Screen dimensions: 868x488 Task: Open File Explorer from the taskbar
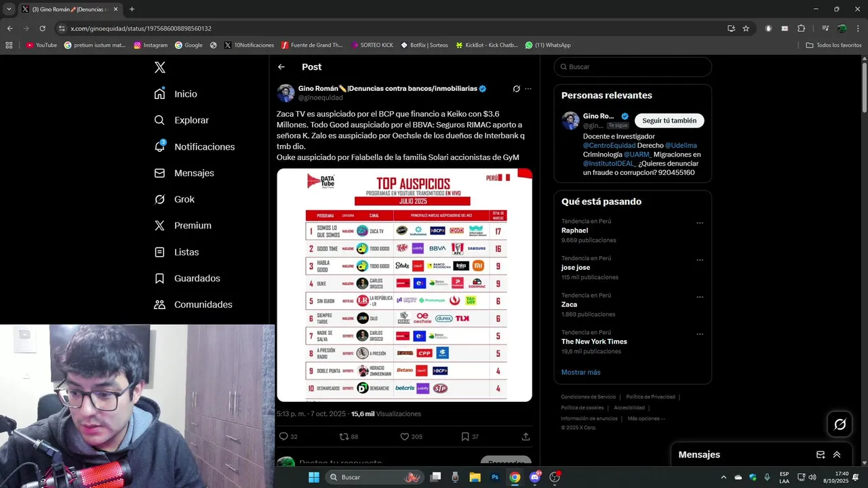pos(475,477)
